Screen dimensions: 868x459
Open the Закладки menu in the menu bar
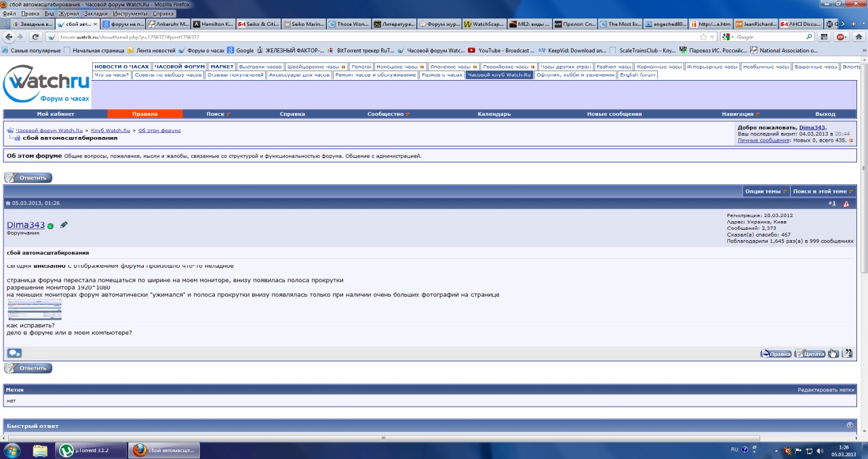96,14
